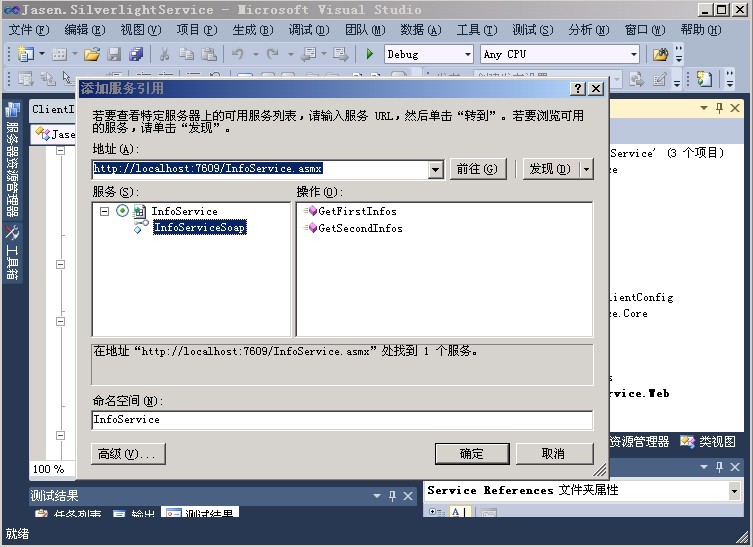Click the Class View tab icon
The width and height of the screenshot is (753, 547).
pyautogui.click(x=687, y=441)
